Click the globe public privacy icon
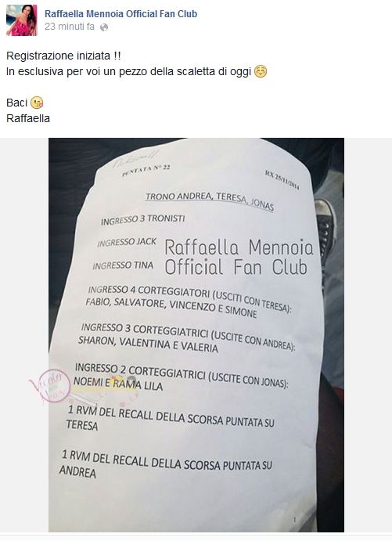 pyautogui.click(x=104, y=27)
